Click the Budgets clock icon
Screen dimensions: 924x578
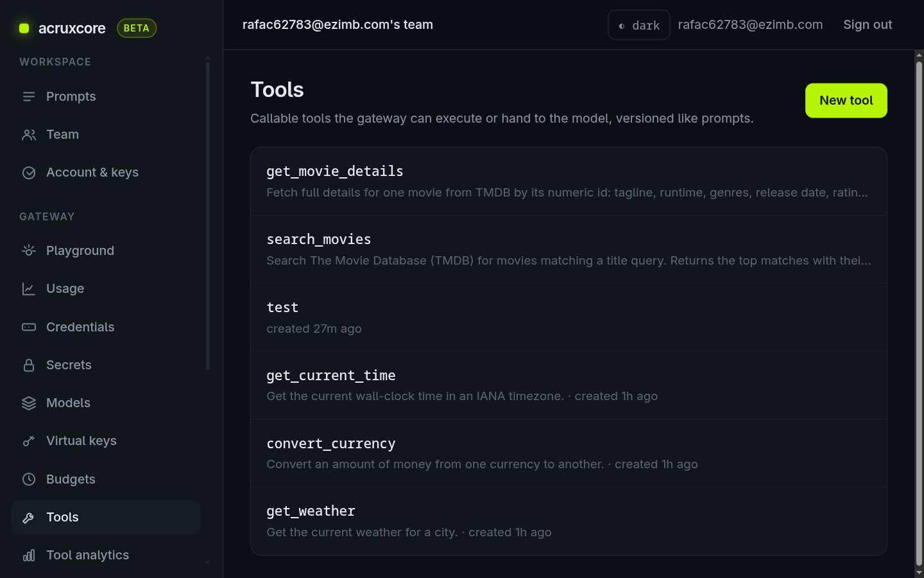point(29,479)
